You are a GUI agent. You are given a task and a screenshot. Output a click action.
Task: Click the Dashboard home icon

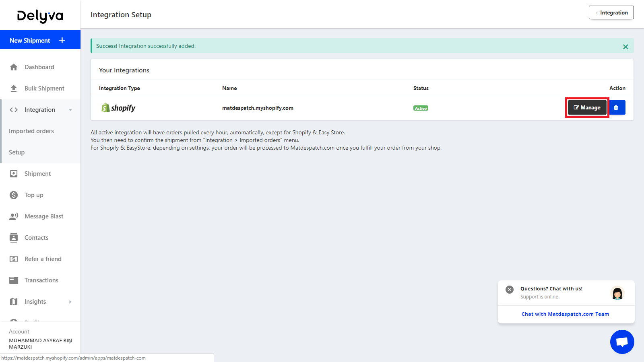click(14, 67)
